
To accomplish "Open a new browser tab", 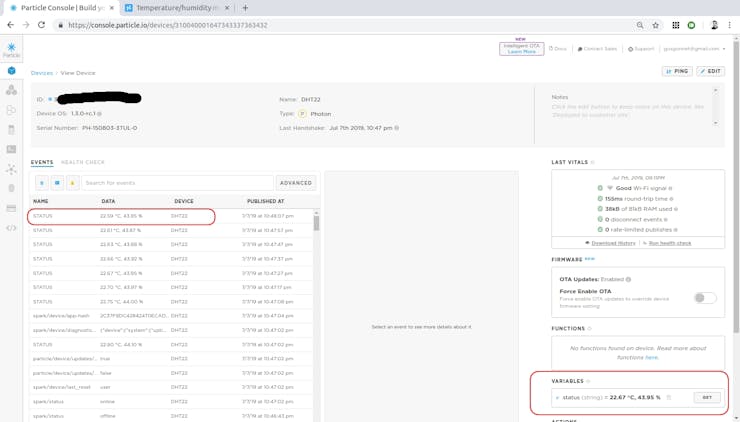I will [x=245, y=8].
